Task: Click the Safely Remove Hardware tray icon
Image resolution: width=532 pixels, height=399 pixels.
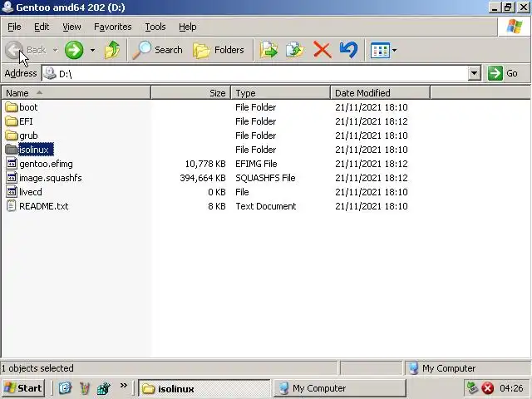Action: (x=472, y=388)
